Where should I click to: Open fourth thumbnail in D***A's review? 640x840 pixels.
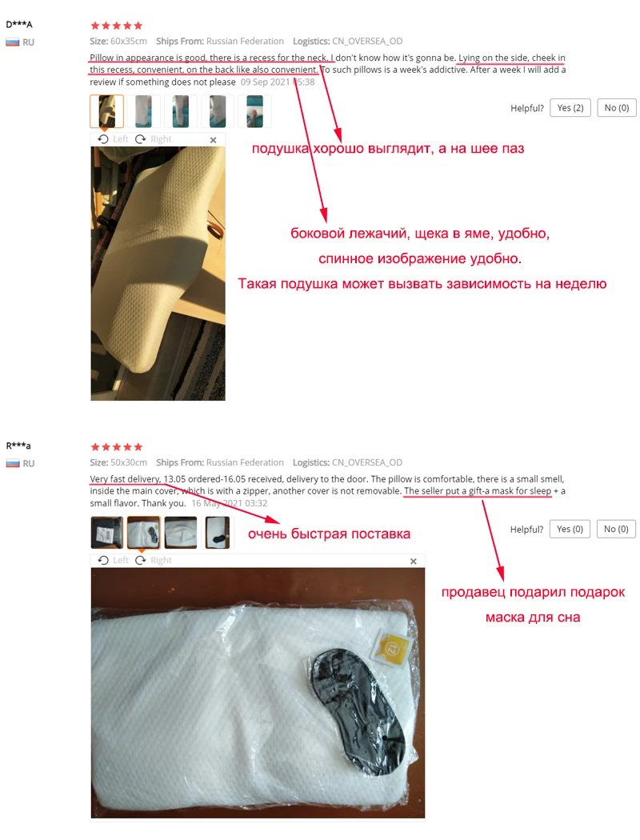(x=218, y=111)
